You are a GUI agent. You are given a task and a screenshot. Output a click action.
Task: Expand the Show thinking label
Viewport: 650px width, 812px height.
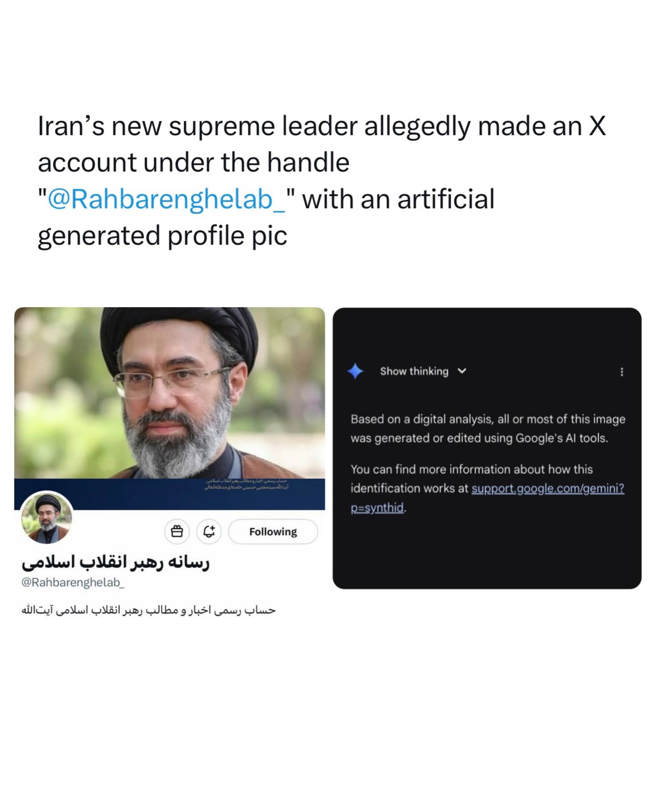tap(414, 371)
